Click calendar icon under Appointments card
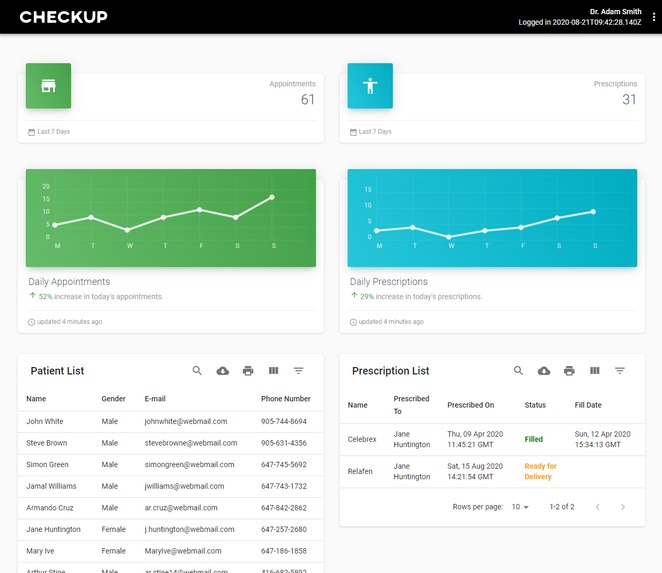The width and height of the screenshot is (662, 573). 32,132
